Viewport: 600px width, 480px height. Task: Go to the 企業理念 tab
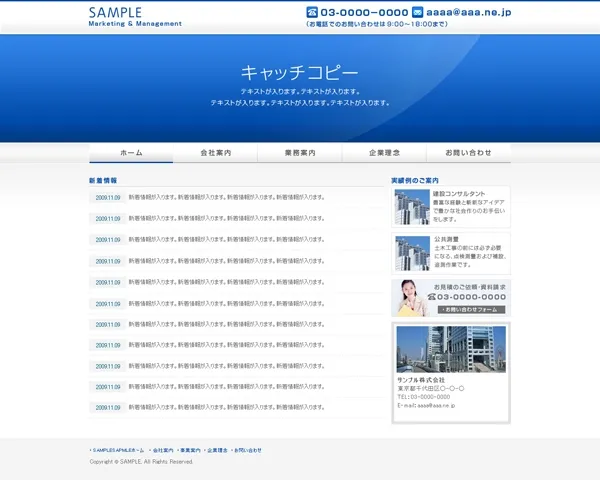(384, 153)
